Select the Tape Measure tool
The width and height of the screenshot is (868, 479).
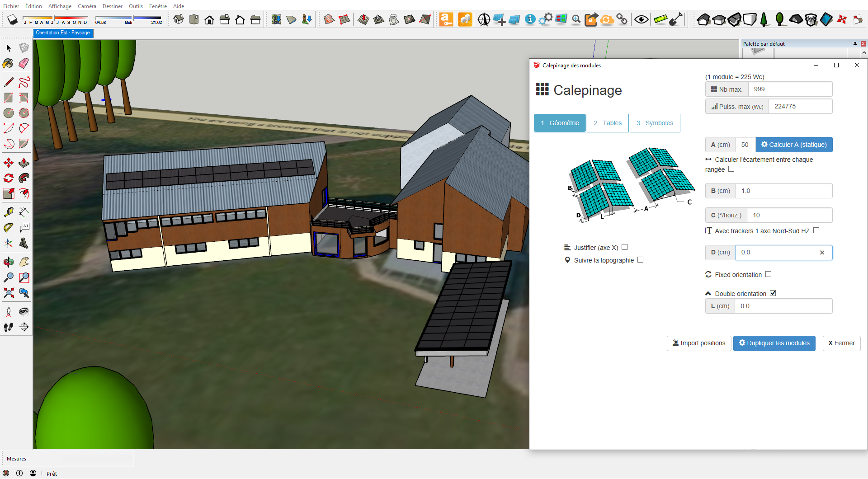click(x=8, y=211)
